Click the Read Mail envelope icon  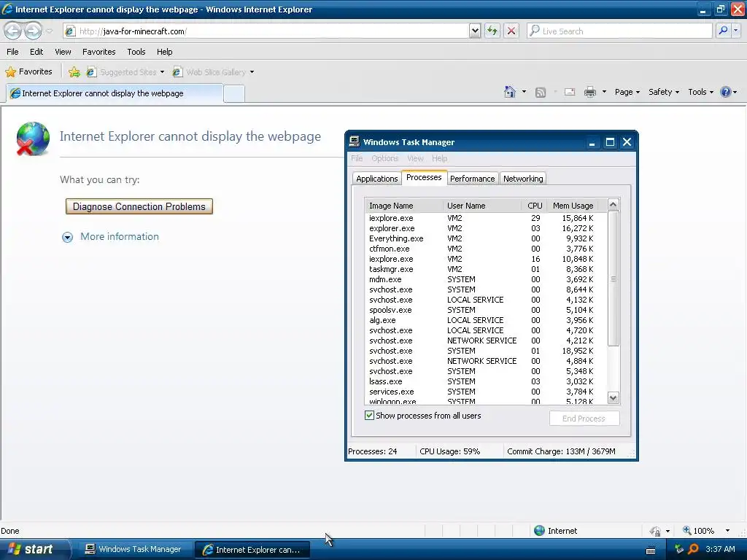570,92
